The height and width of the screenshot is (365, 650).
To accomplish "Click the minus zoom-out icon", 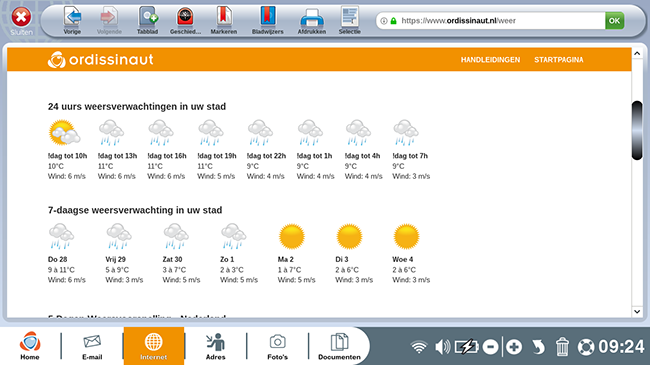I will click(490, 347).
